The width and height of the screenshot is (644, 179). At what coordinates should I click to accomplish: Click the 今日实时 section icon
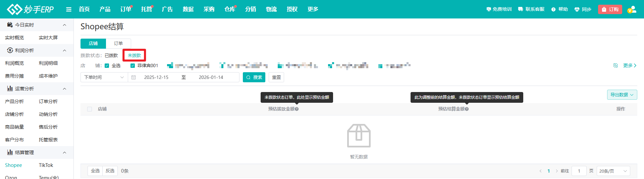(10, 25)
